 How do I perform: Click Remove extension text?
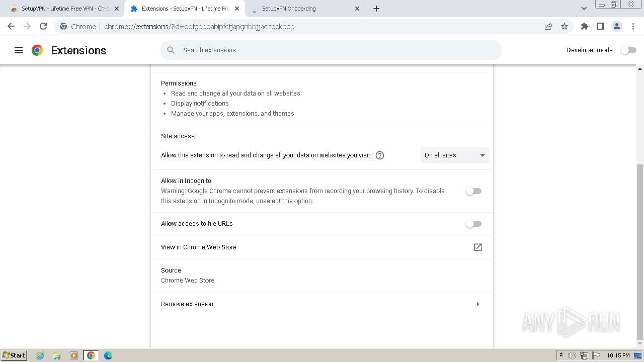187,304
